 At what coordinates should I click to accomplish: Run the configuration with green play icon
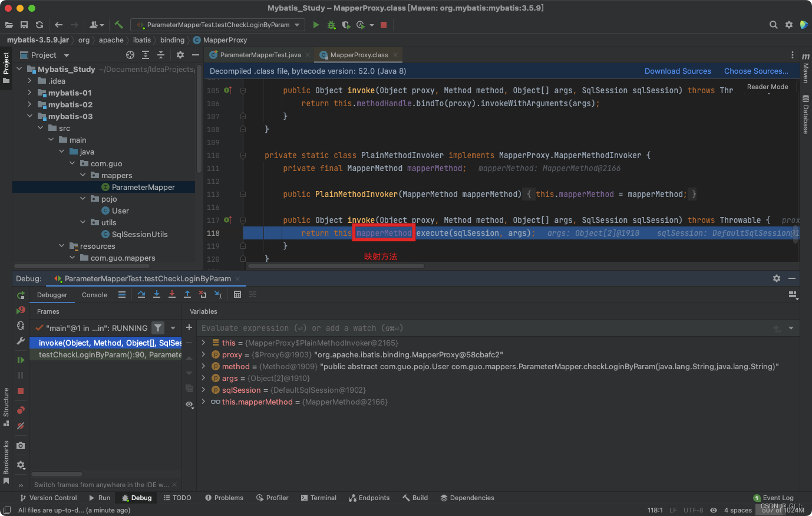click(x=316, y=25)
